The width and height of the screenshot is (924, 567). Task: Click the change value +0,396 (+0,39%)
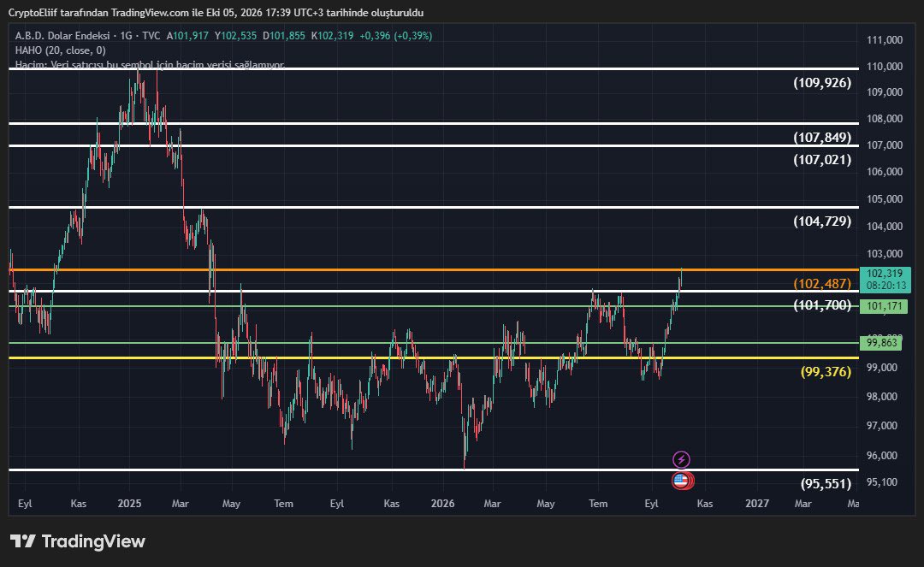point(395,36)
